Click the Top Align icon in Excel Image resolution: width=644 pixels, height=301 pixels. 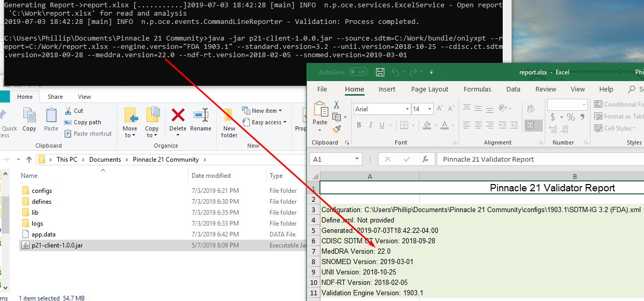coord(466,108)
